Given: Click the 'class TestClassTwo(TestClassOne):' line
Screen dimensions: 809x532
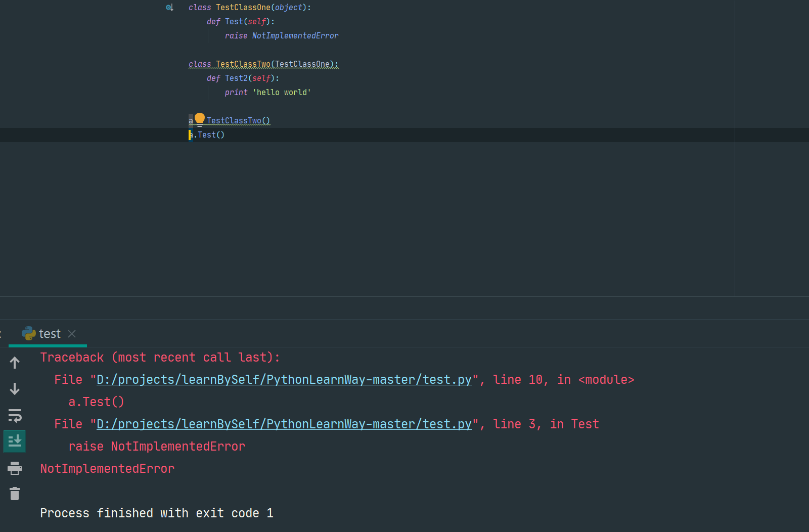Looking at the screenshot, I should 263,64.
